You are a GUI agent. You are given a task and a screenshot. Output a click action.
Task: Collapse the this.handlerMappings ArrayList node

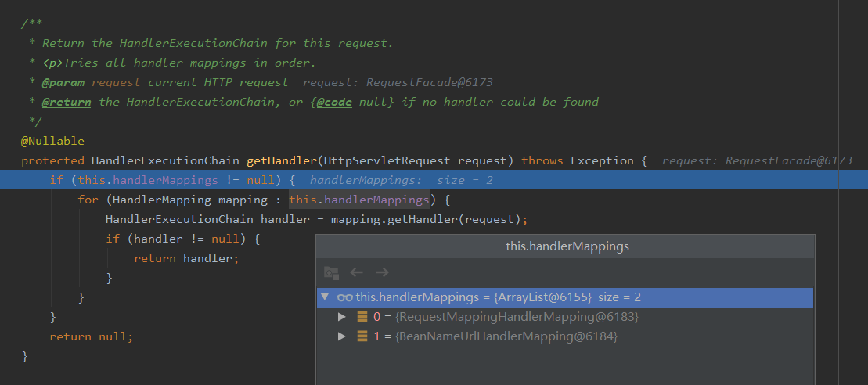click(325, 297)
